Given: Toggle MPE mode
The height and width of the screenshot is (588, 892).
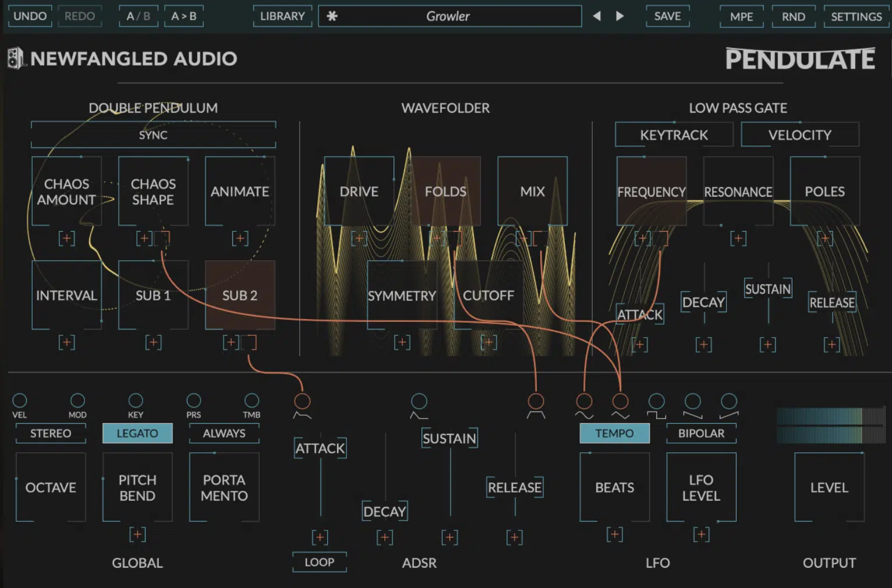Looking at the screenshot, I should pos(741,16).
